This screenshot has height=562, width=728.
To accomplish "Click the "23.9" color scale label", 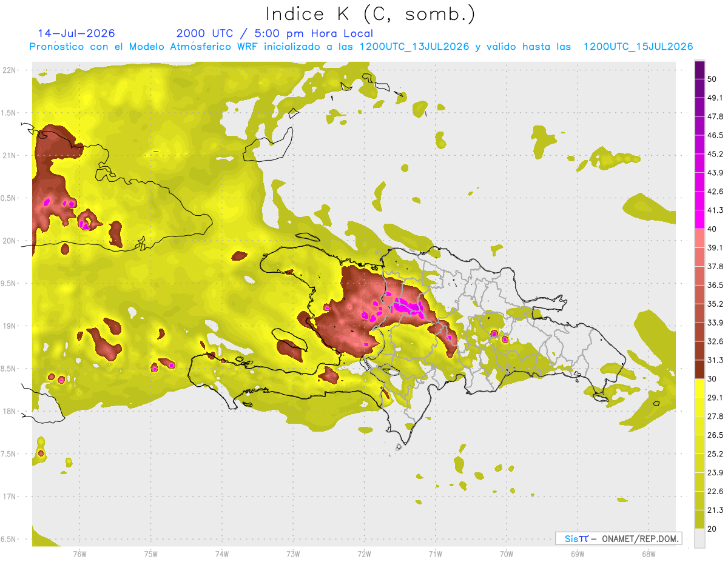I will (x=715, y=473).
